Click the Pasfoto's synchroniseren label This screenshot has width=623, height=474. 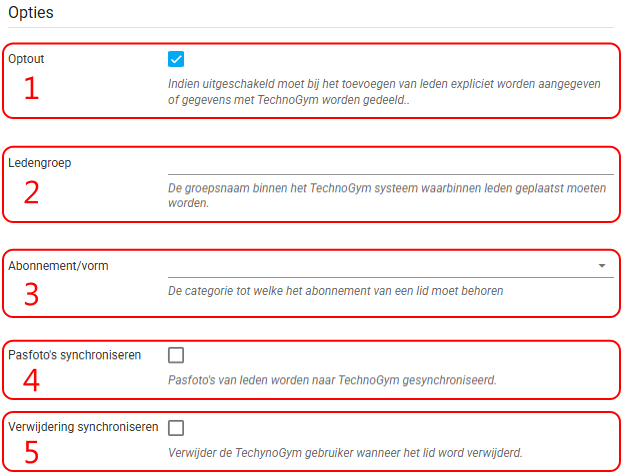coord(74,355)
